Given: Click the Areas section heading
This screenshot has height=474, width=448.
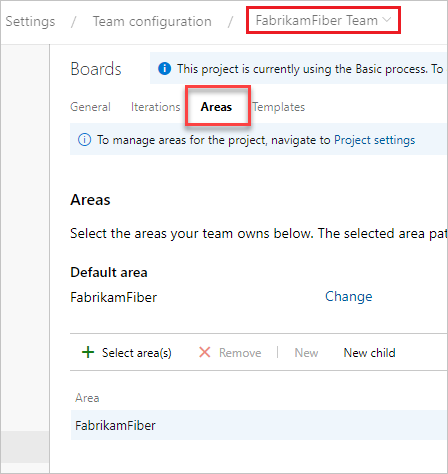Looking at the screenshot, I should coord(90,200).
